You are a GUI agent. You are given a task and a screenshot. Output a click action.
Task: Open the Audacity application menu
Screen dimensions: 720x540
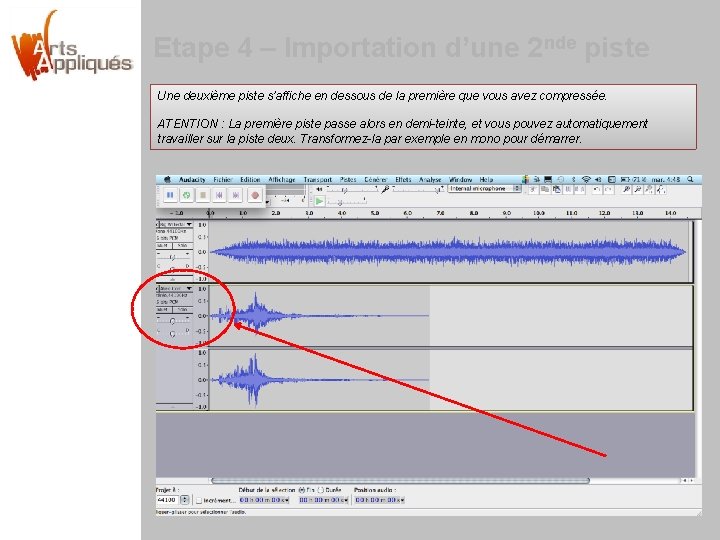[x=192, y=180]
